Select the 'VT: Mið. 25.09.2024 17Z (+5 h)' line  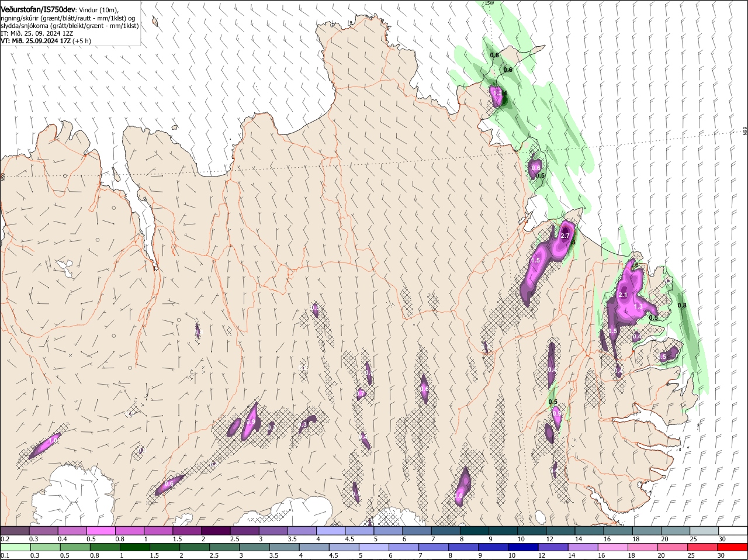point(46,41)
